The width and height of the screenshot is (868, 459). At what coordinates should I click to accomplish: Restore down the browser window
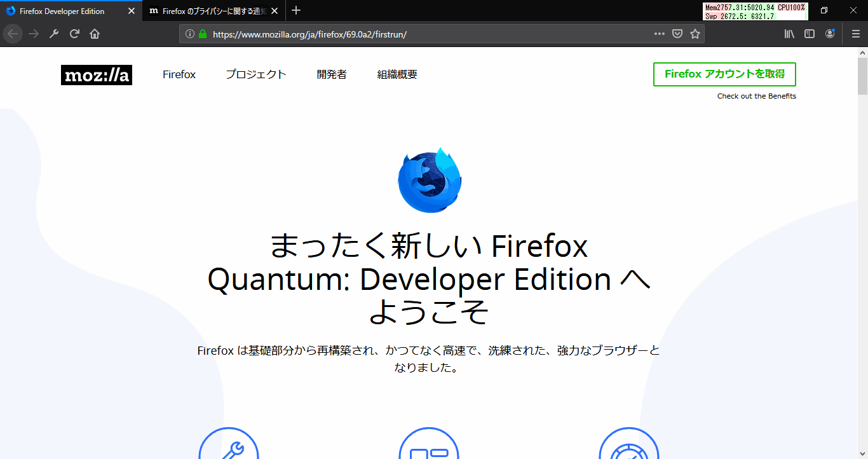click(824, 10)
